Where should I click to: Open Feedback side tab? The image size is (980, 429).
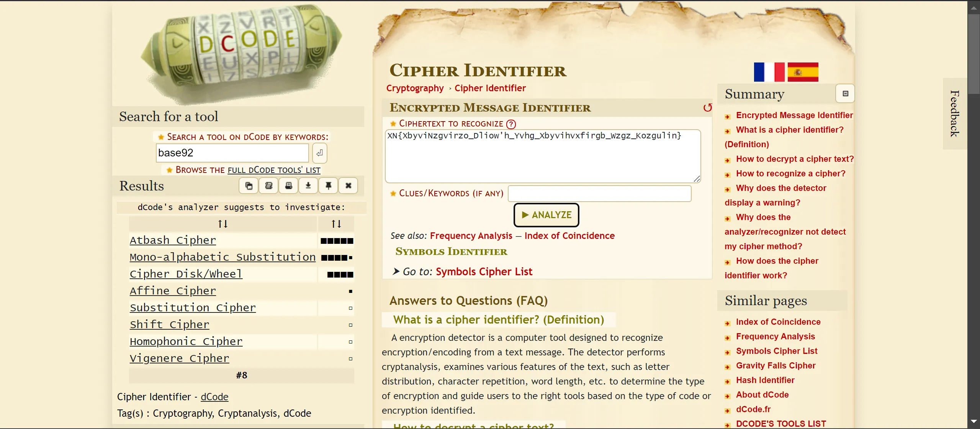click(954, 113)
